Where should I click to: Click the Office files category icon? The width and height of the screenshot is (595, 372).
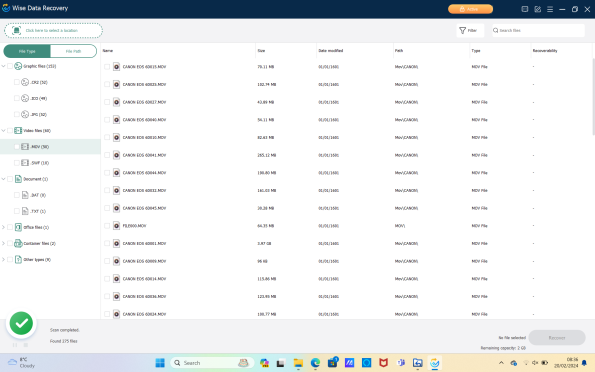tap(18, 227)
